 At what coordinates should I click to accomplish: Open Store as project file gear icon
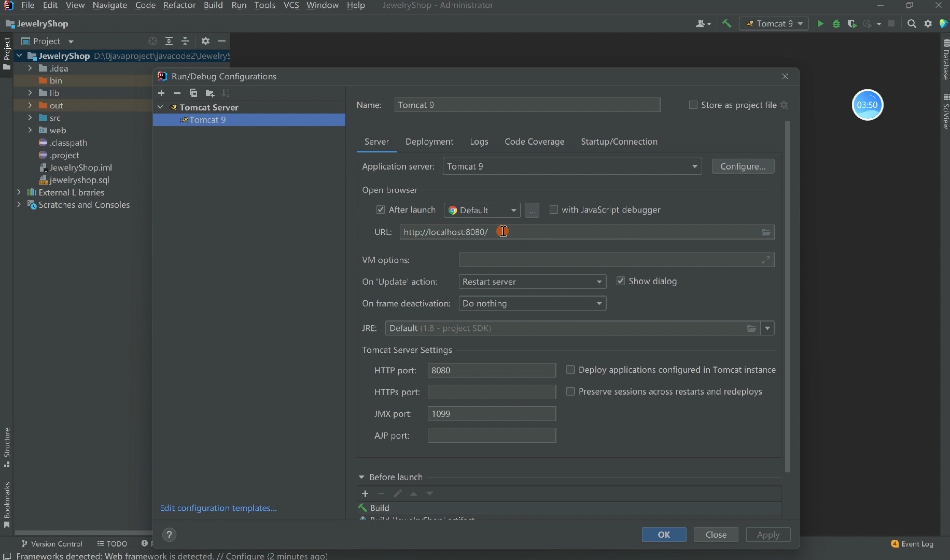[784, 105]
